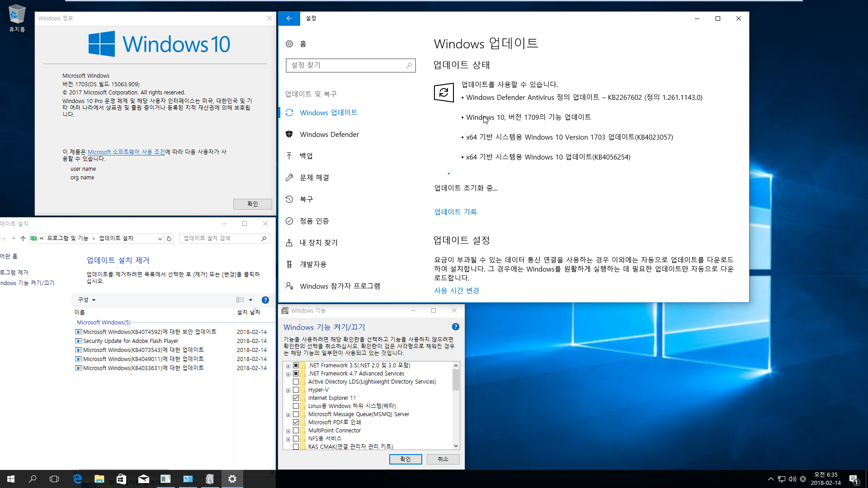Launch Microsoft Edge from the taskbar
868x488 pixels.
pos(77,479)
